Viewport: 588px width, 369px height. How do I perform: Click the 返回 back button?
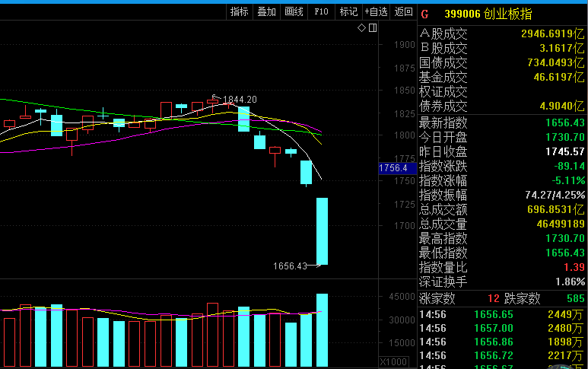pyautogui.click(x=403, y=12)
